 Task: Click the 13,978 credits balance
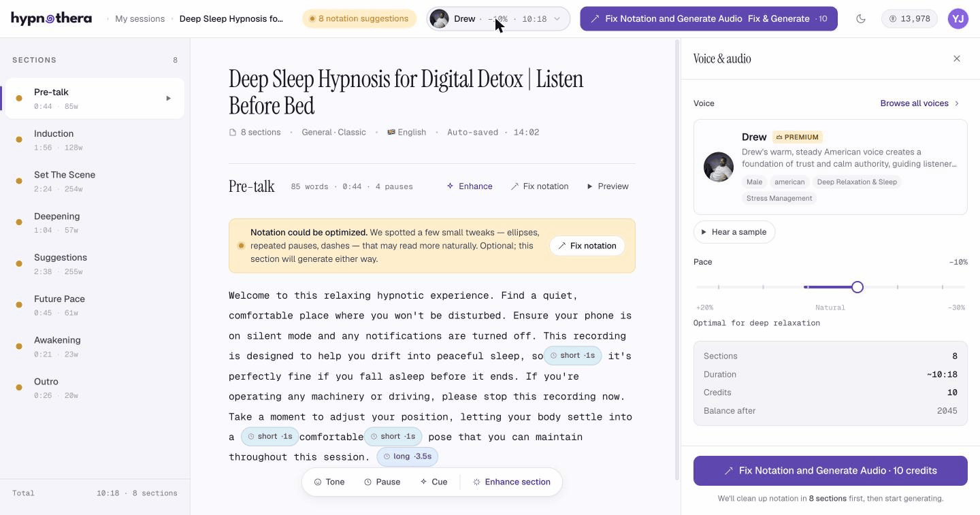pyautogui.click(x=910, y=19)
